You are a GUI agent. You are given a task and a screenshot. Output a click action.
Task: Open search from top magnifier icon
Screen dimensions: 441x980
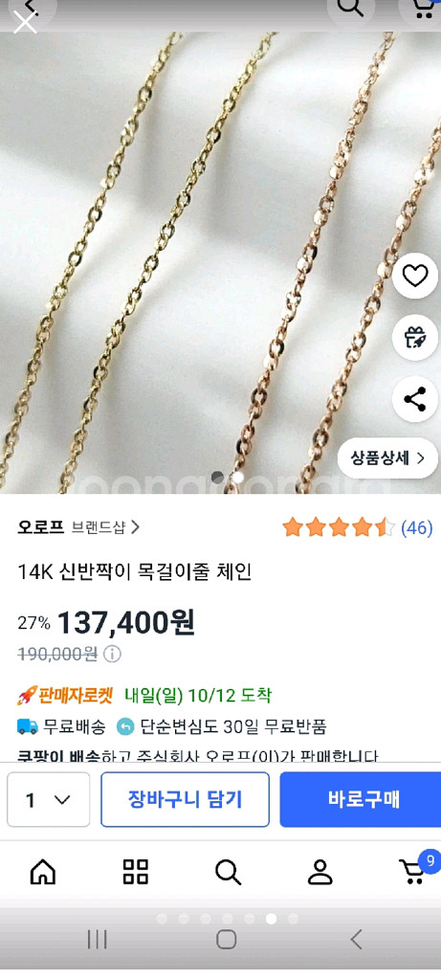351,8
